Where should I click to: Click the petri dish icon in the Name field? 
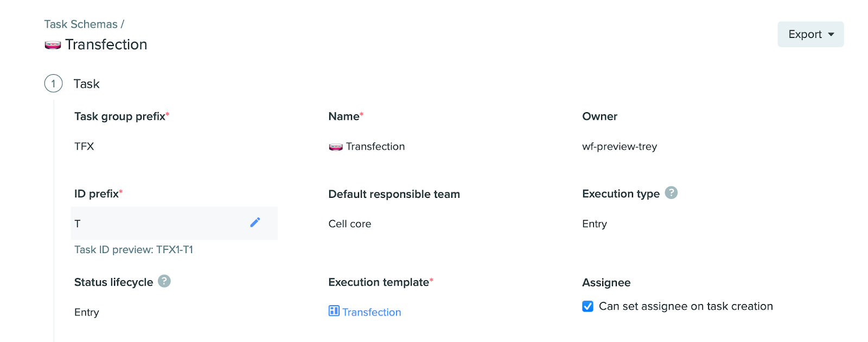pos(336,147)
